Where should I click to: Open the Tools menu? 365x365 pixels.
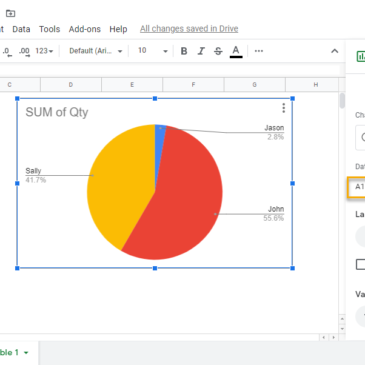click(49, 29)
